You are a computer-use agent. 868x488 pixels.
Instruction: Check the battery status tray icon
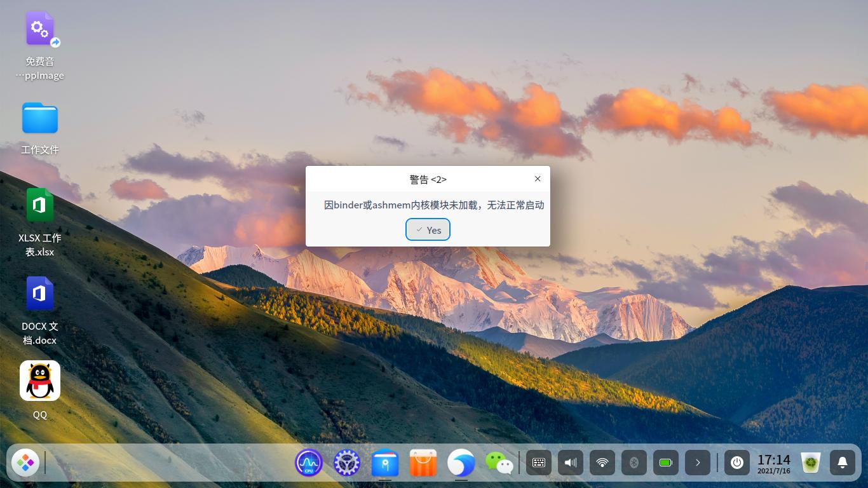point(666,463)
